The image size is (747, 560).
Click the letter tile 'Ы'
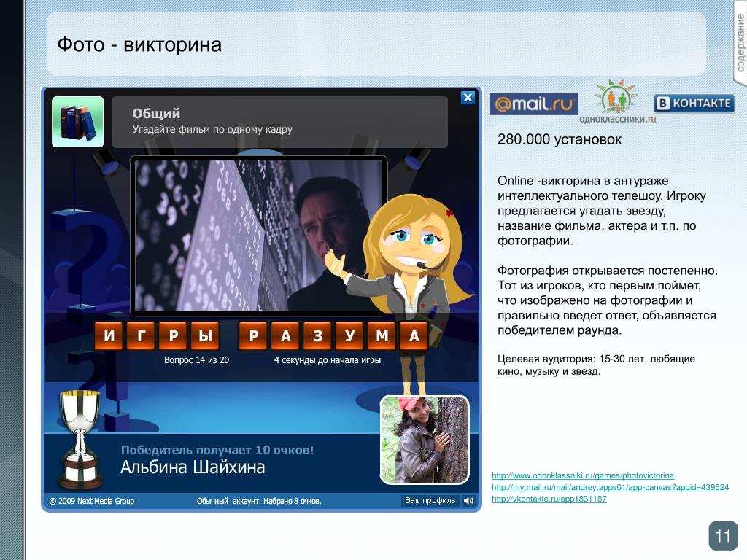[x=205, y=335]
